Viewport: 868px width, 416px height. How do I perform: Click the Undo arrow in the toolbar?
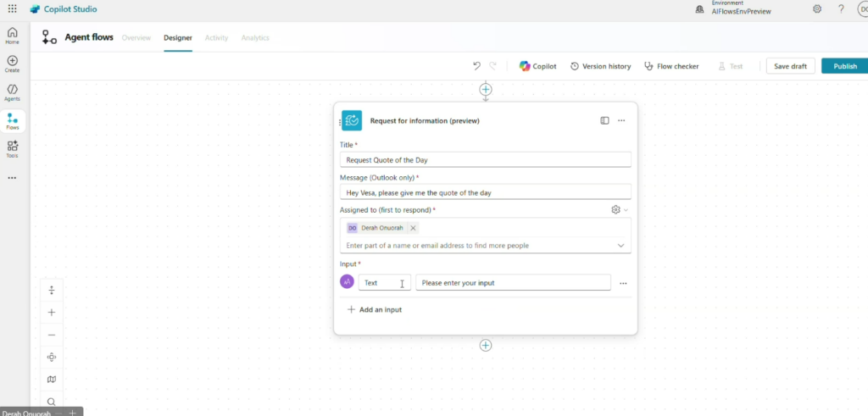[x=476, y=66]
